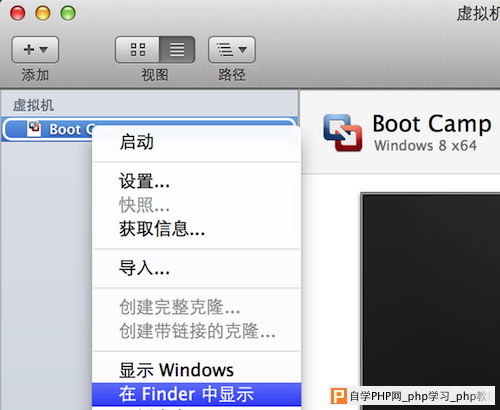Select Boot Camp in the virtual machine list

[149, 129]
